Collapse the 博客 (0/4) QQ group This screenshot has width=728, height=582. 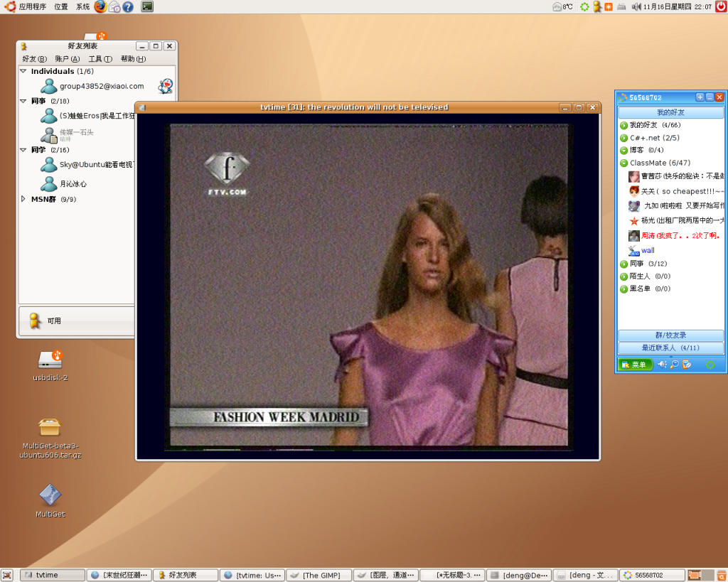click(624, 151)
